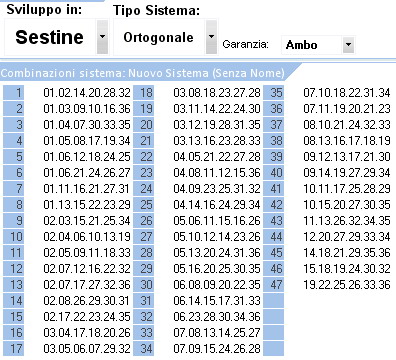Screen dimensions: 396x360
Task: Select combination 07.09.15.24.26.28
Action: click(217, 349)
